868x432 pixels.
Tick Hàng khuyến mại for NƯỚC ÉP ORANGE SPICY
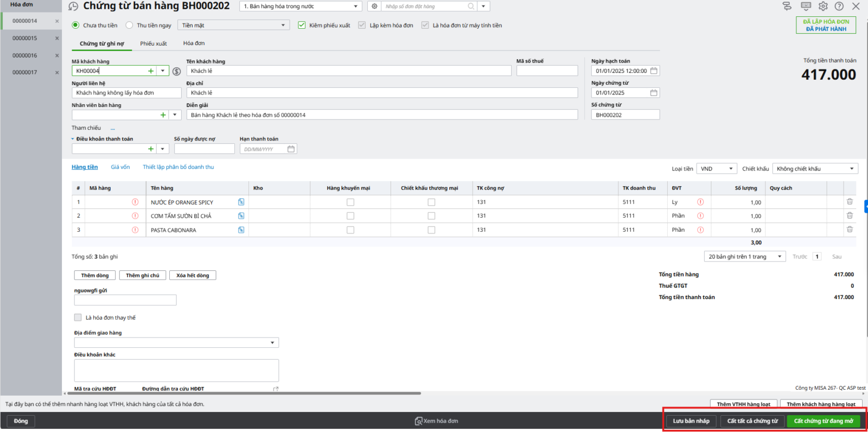point(350,202)
